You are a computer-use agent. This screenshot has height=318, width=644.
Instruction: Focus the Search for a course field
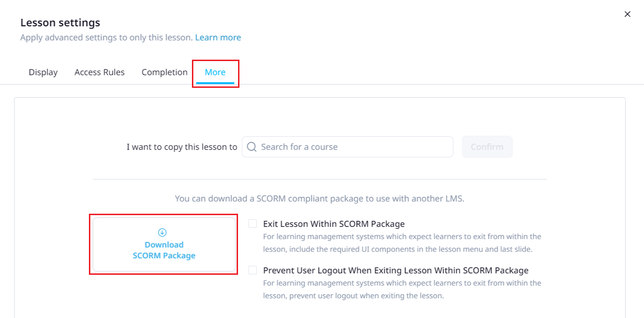(x=353, y=147)
